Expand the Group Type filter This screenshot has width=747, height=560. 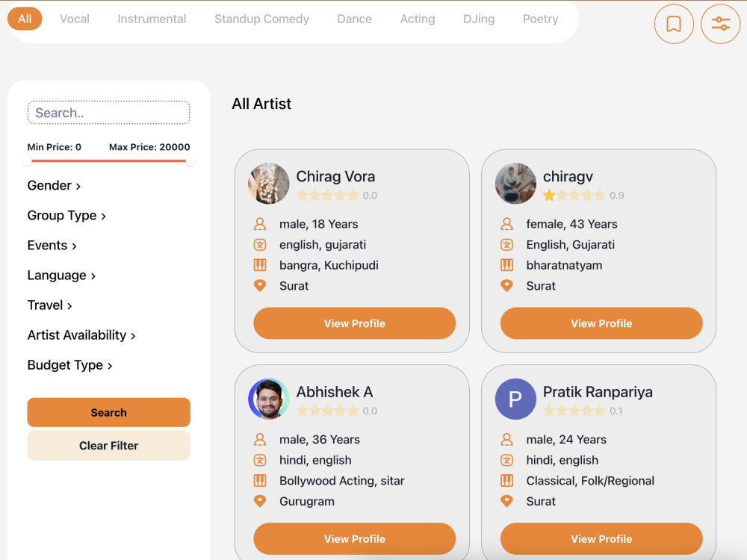(66, 216)
